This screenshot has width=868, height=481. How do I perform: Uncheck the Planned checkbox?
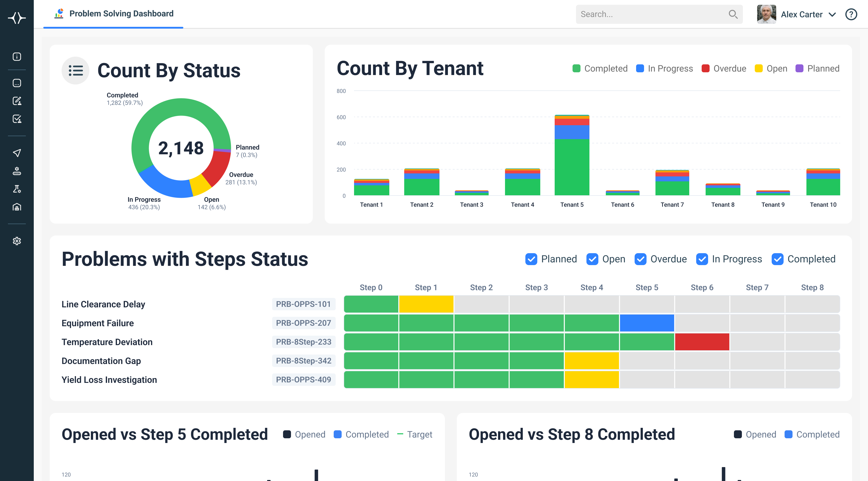click(x=531, y=259)
